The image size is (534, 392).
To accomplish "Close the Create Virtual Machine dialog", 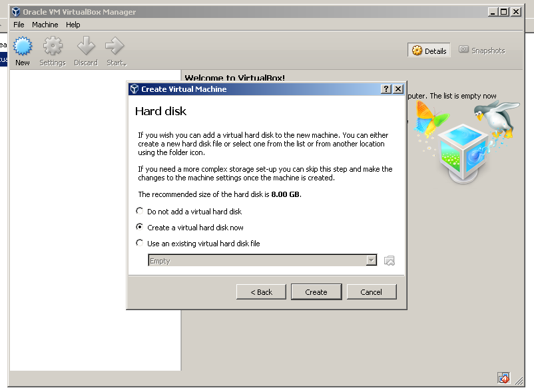I will (x=398, y=89).
